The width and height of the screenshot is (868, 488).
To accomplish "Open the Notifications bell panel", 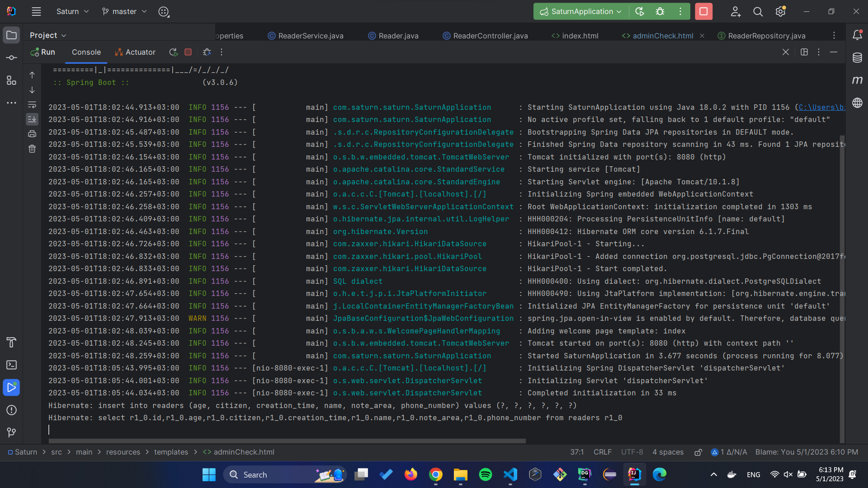I will [x=858, y=34].
